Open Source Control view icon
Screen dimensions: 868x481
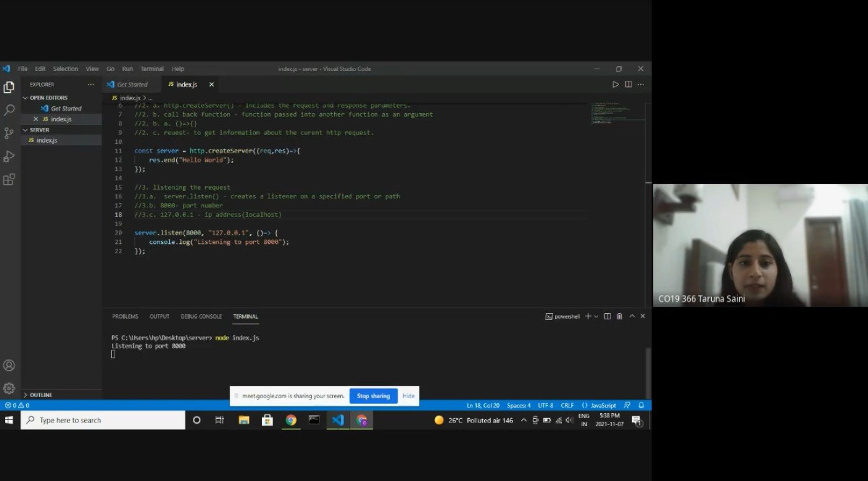pyautogui.click(x=9, y=133)
